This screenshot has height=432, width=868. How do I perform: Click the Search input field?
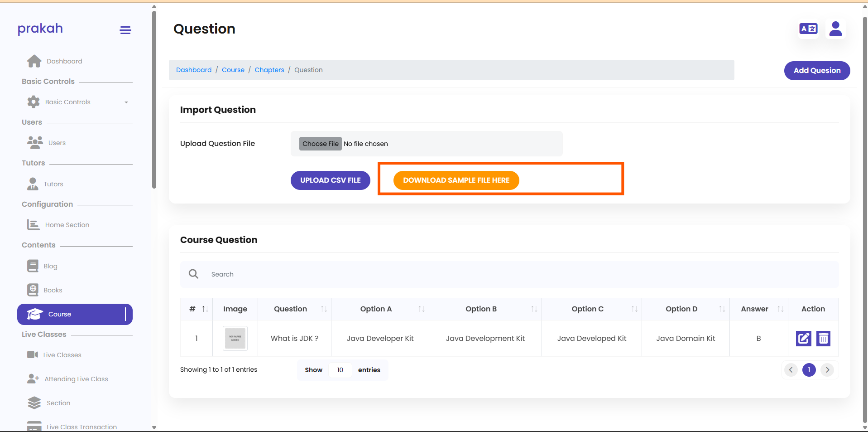[x=521, y=274]
